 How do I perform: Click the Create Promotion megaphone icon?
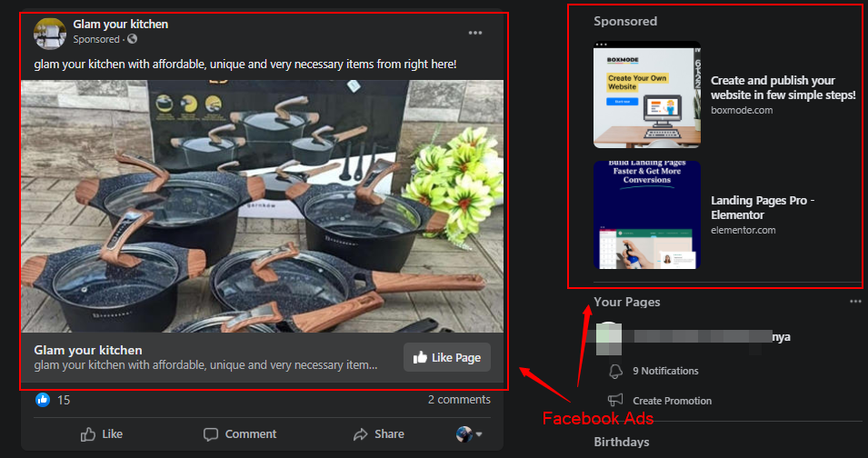(615, 401)
